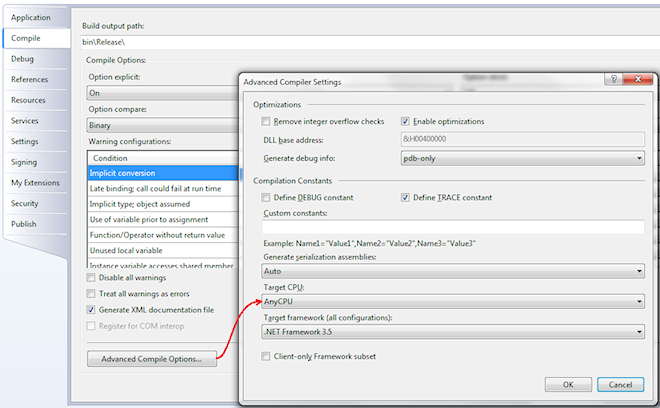Viewport: 660px width, 408px height.
Task: Check Disable all warnings
Action: pyautogui.click(x=92, y=278)
